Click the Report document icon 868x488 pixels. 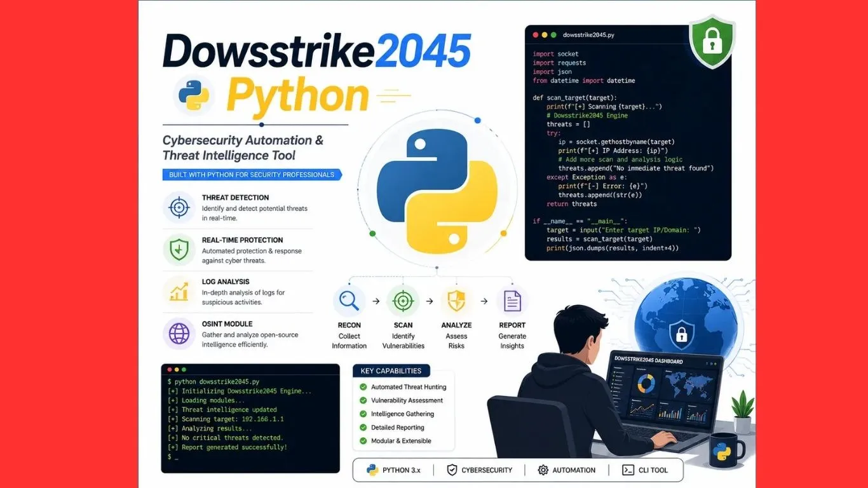tap(512, 301)
